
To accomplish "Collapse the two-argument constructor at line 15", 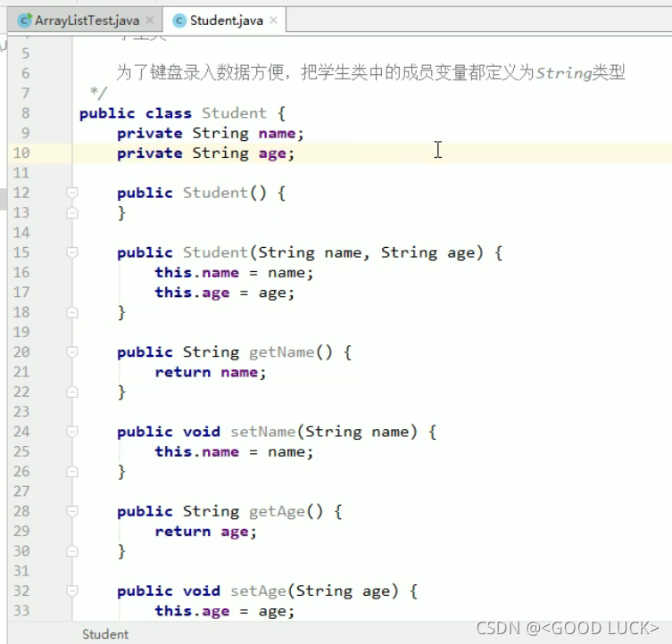I will click(72, 252).
